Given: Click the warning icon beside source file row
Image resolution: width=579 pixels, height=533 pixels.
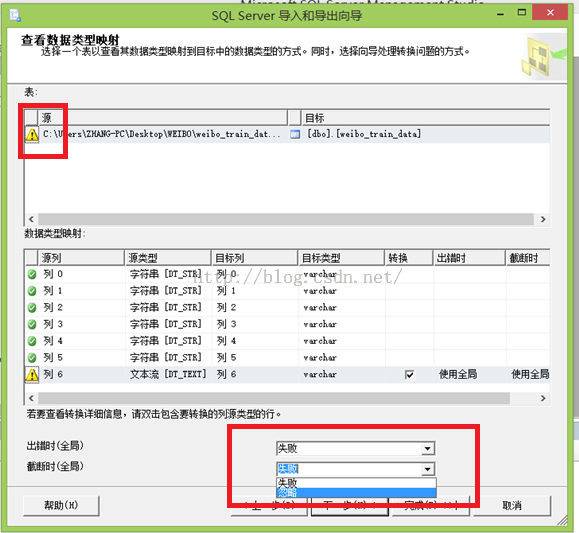Looking at the screenshot, I should [x=32, y=134].
